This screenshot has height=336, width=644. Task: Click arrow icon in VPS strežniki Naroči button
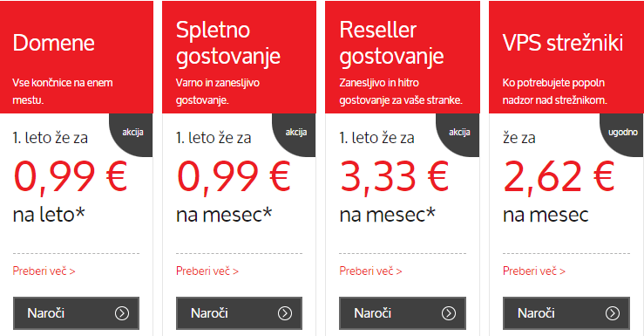[612, 313]
